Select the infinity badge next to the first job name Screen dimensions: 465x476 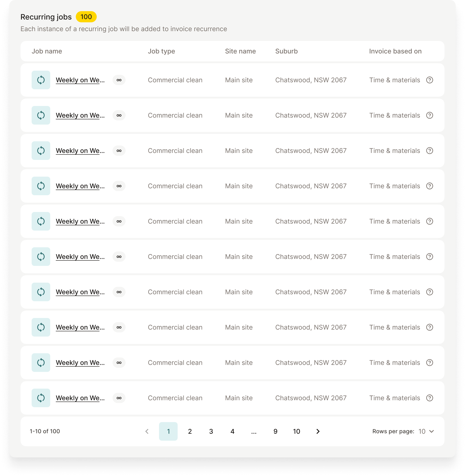(119, 80)
